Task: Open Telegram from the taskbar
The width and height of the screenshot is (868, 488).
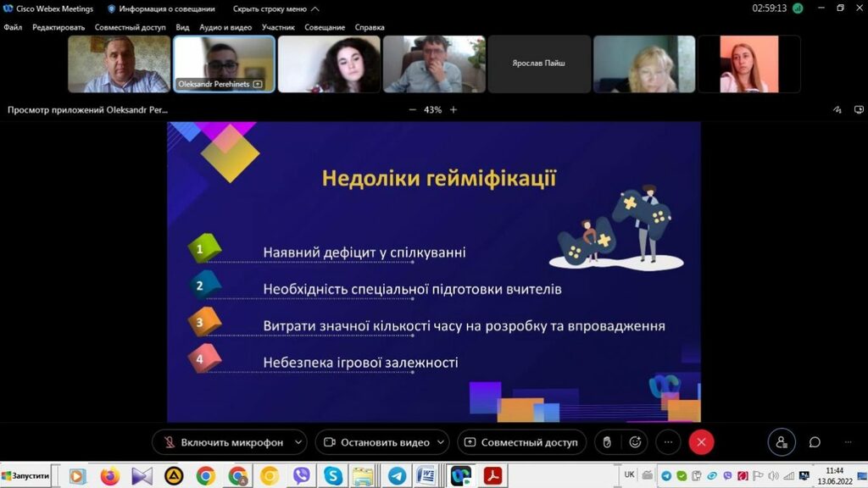Action: click(396, 475)
